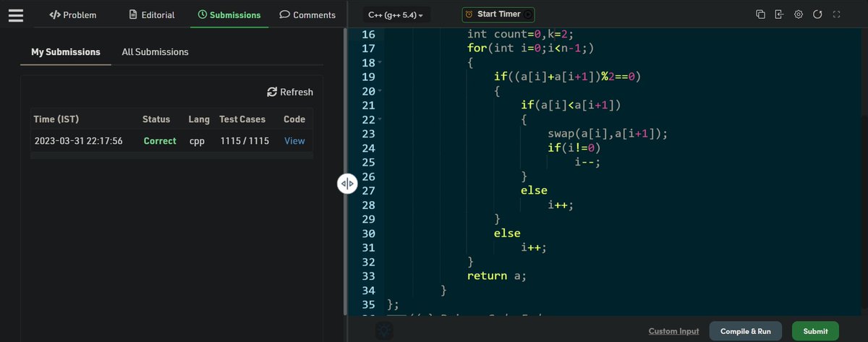This screenshot has width=868, height=342.
Task: Open the hamburger menu
Action: [16, 14]
